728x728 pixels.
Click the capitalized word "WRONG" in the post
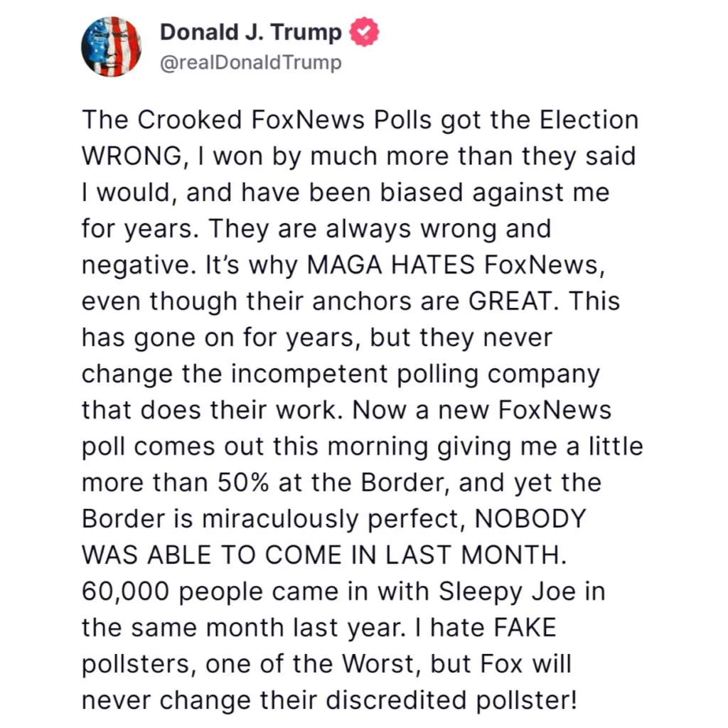tap(131, 156)
